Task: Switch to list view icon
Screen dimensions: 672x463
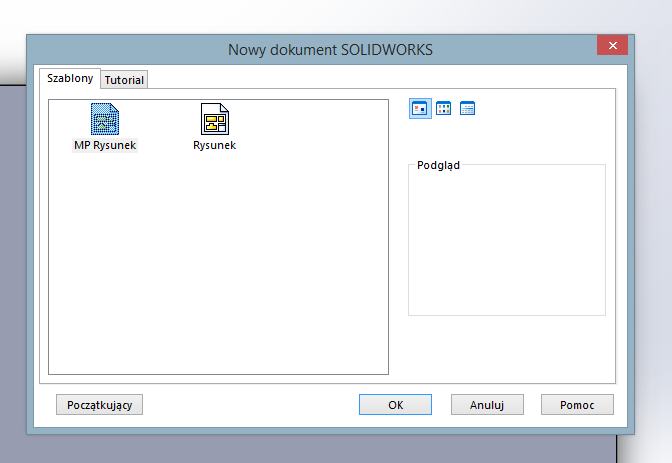Action: pos(444,108)
